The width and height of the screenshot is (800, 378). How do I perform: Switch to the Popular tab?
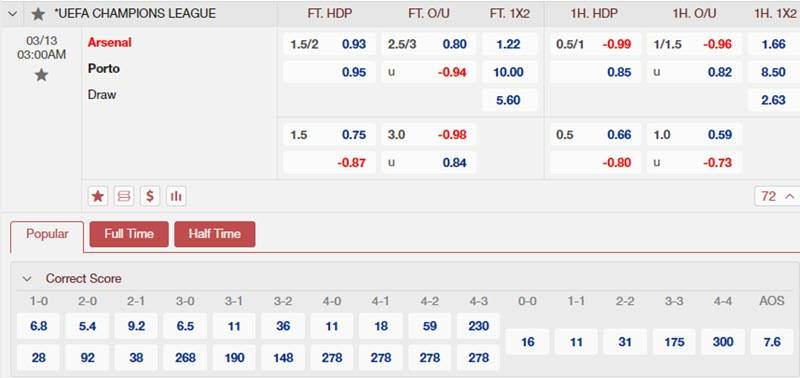(x=47, y=235)
